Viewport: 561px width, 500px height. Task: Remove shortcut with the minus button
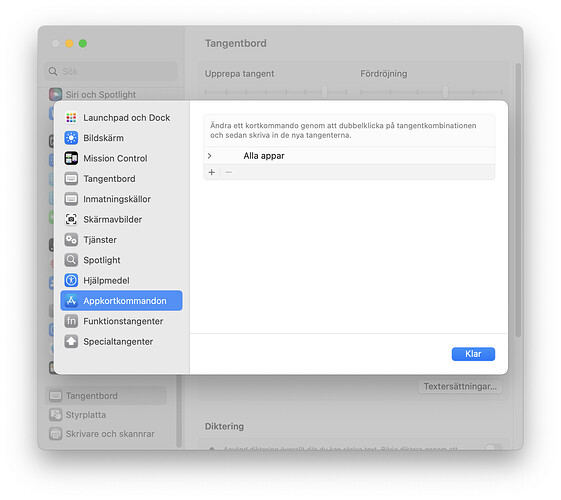click(x=228, y=172)
